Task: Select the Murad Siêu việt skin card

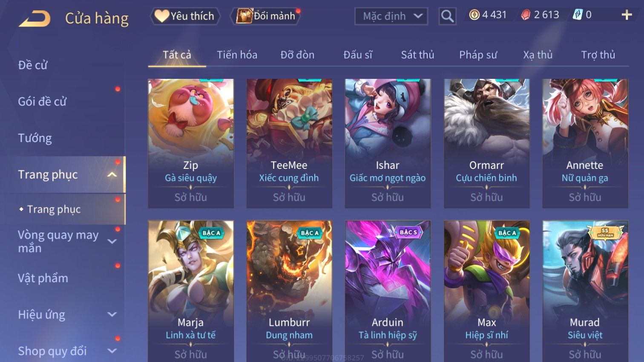Action: click(585, 291)
